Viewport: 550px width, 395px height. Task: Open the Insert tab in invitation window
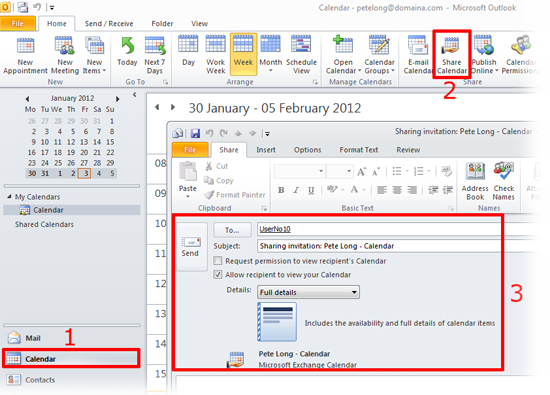266,150
